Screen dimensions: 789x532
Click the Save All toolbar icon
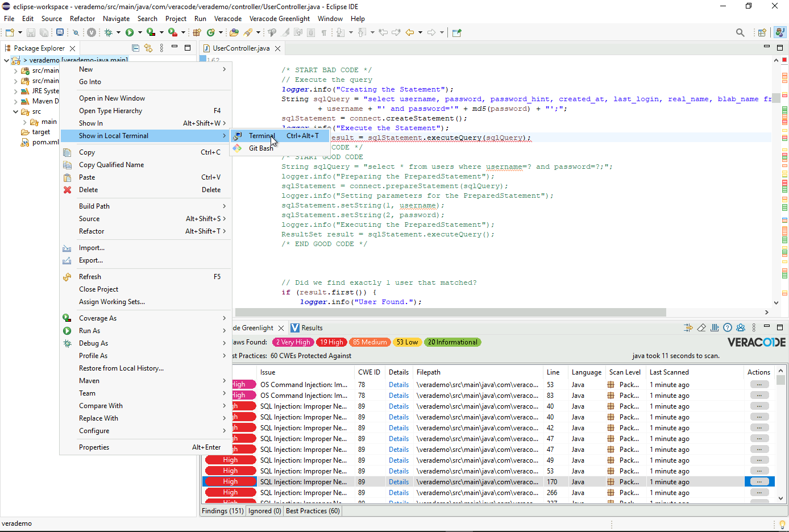click(x=44, y=32)
